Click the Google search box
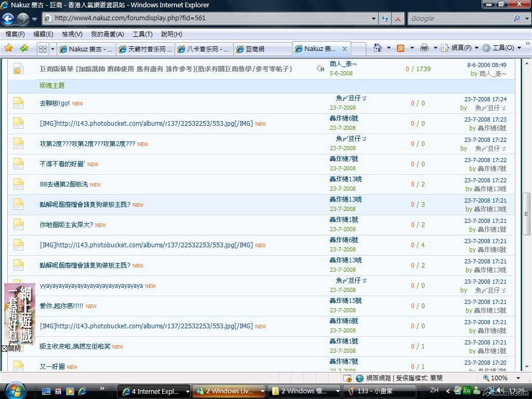Screen dimensions: 532x399 (x=460, y=18)
